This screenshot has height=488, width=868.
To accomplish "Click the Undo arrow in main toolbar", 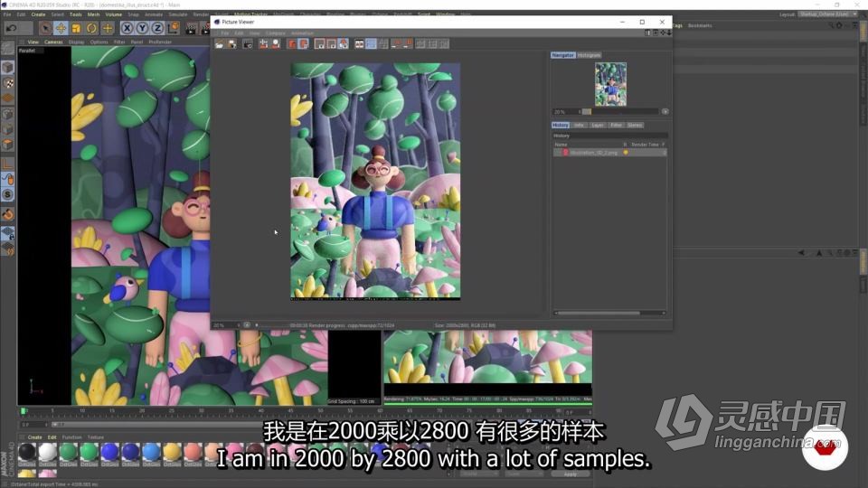I will (x=11, y=28).
